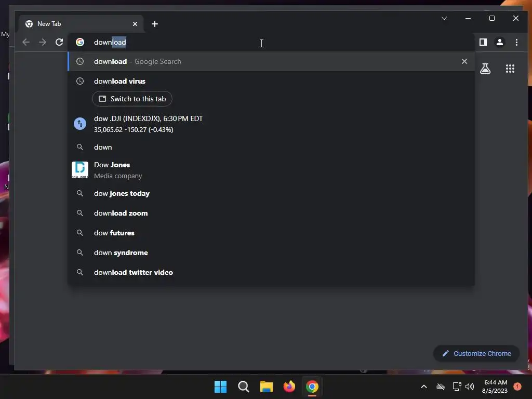Viewport: 532px width, 399px height.
Task: Open the volume speaker tray icon
Action: coord(470,387)
